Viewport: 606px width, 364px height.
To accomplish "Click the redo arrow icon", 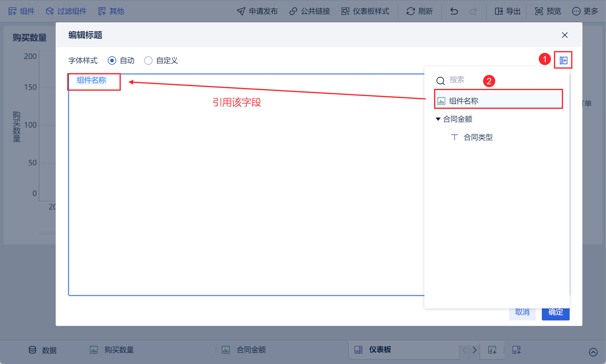I will tap(473, 11).
